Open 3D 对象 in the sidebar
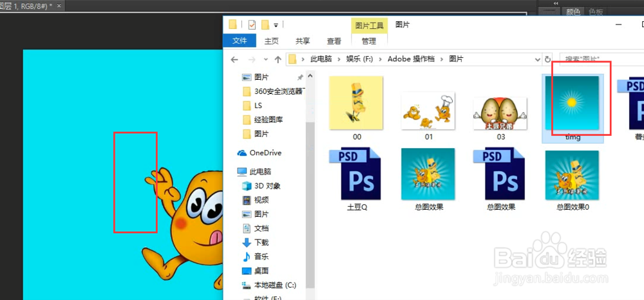Viewport: 644px width, 300px height. pos(267,186)
